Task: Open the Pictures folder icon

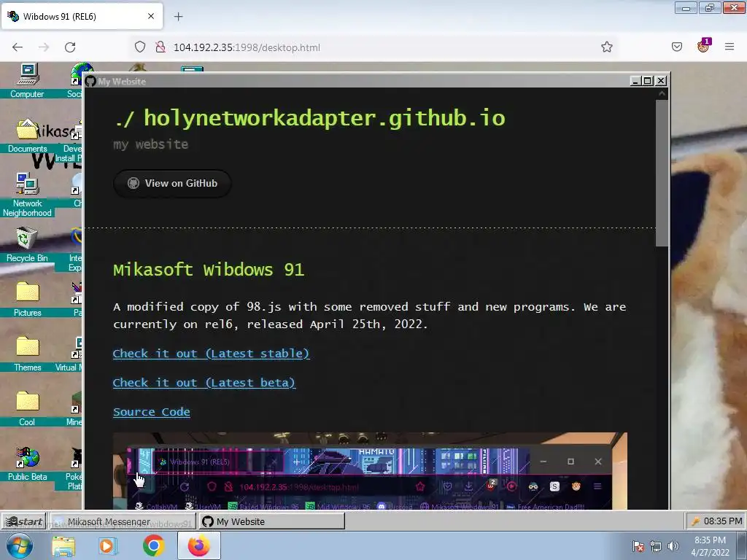Action: (27, 299)
